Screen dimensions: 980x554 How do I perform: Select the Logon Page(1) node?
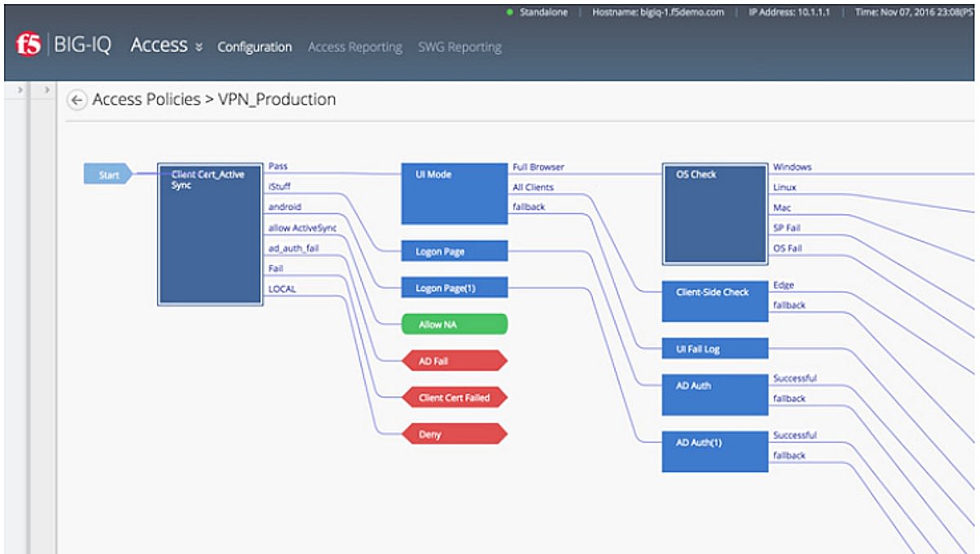click(x=454, y=288)
